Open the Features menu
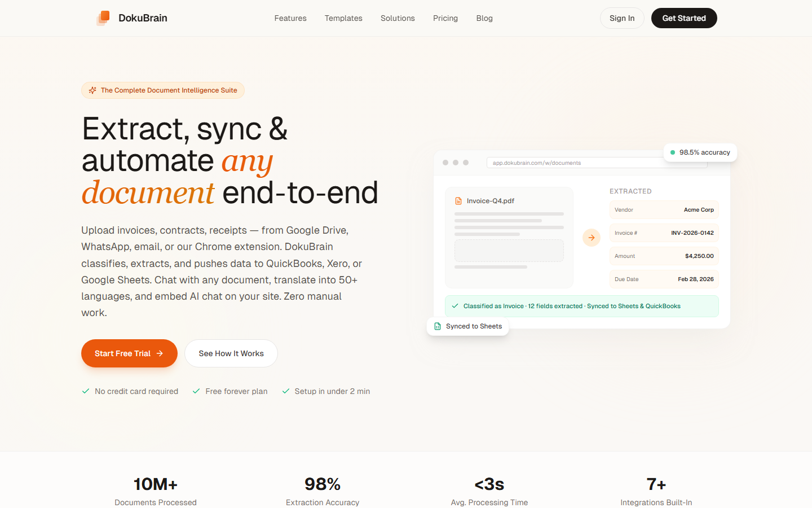812x508 pixels. click(x=290, y=18)
